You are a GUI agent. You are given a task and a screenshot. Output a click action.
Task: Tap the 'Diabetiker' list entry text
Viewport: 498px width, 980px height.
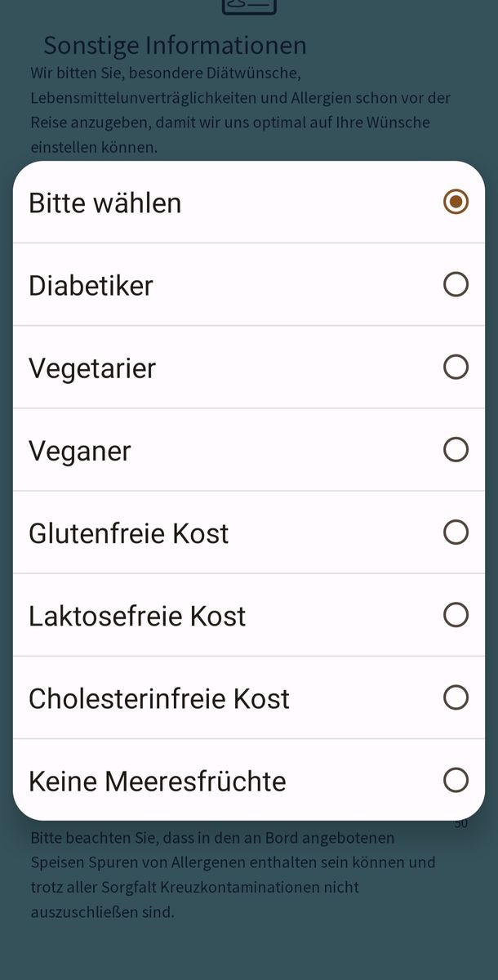click(91, 286)
